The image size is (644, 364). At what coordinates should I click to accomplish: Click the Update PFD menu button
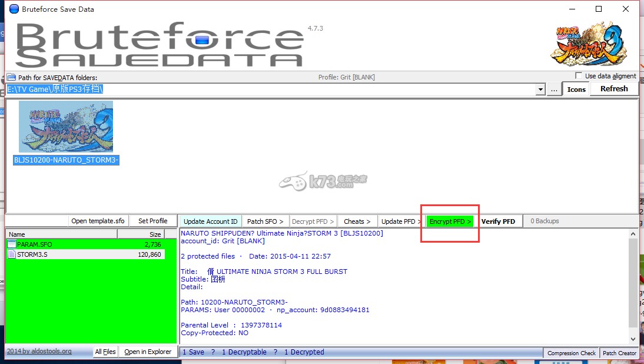pyautogui.click(x=401, y=221)
